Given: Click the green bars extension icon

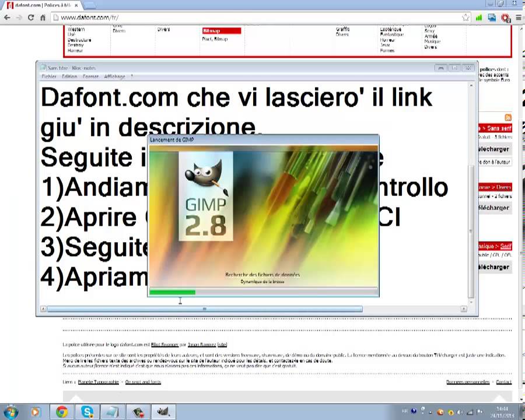Looking at the screenshot, I should 479,17.
